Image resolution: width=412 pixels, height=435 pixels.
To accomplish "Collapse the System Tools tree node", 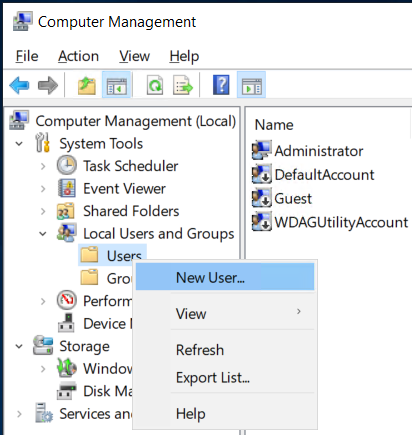I will 19,144.
